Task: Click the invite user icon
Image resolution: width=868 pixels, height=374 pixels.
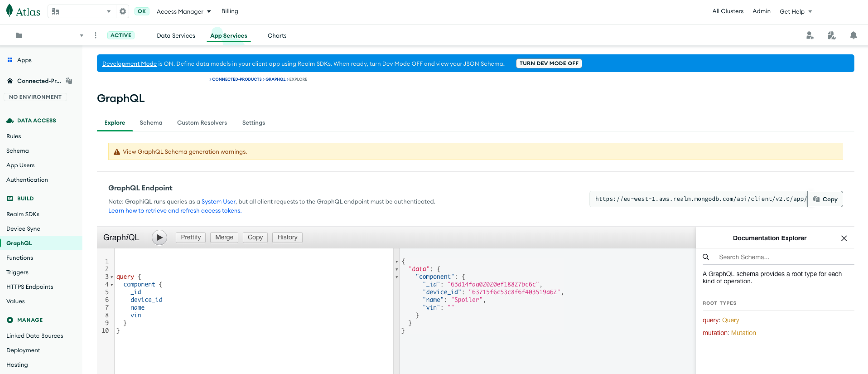Action: pyautogui.click(x=809, y=35)
